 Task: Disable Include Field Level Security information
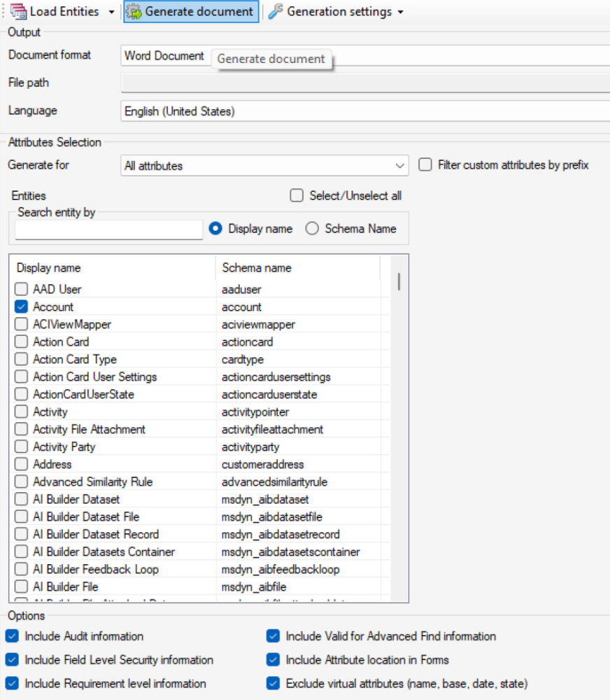pos(12,659)
